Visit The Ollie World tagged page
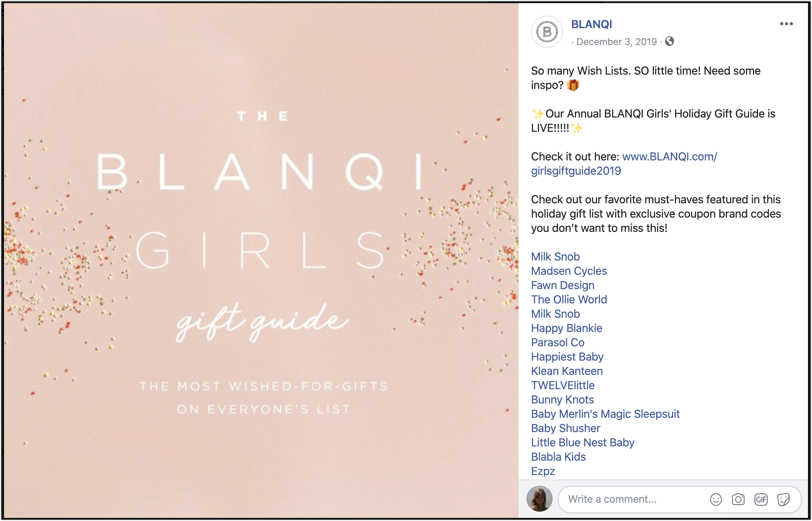The image size is (812, 521). pyautogui.click(x=569, y=300)
